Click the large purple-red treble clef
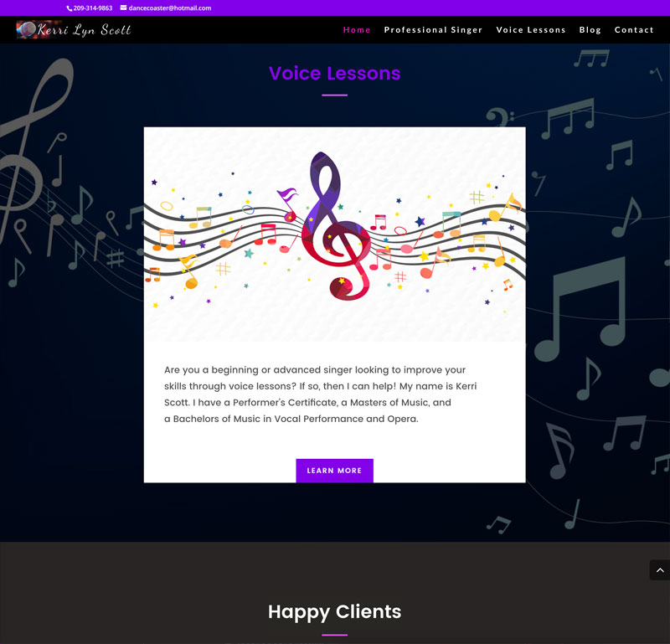This screenshot has width=670, height=644. click(x=337, y=226)
